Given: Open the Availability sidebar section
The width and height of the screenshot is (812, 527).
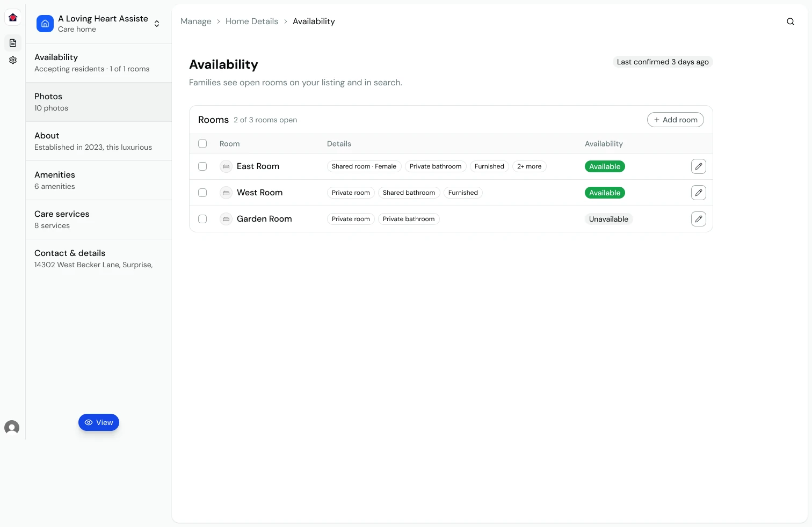Looking at the screenshot, I should tap(99, 63).
